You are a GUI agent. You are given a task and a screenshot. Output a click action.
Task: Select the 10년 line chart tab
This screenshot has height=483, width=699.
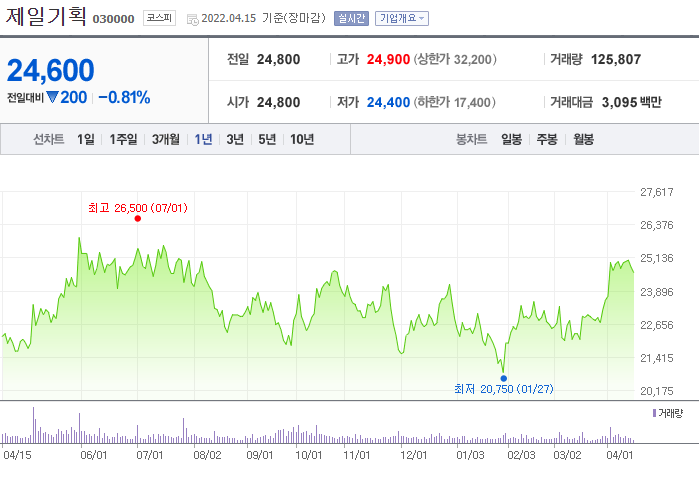click(x=302, y=139)
